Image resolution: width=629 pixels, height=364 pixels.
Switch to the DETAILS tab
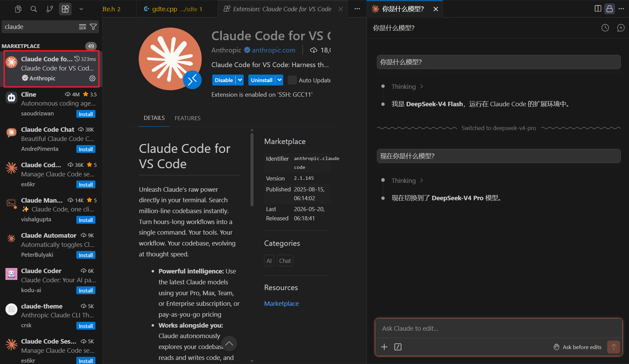click(154, 118)
